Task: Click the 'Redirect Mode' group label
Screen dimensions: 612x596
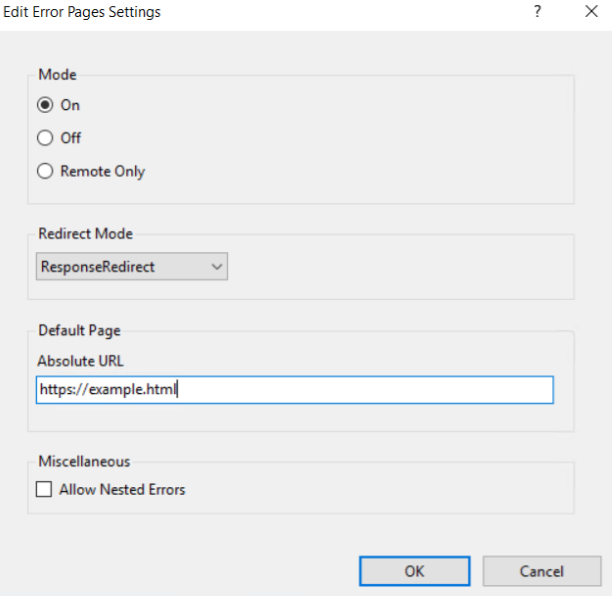Action: 85,234
